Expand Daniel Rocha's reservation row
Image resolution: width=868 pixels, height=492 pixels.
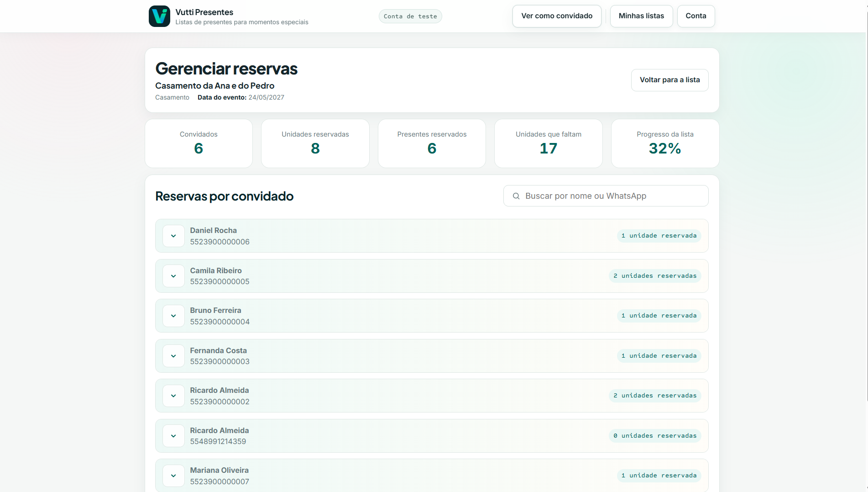pyautogui.click(x=173, y=236)
